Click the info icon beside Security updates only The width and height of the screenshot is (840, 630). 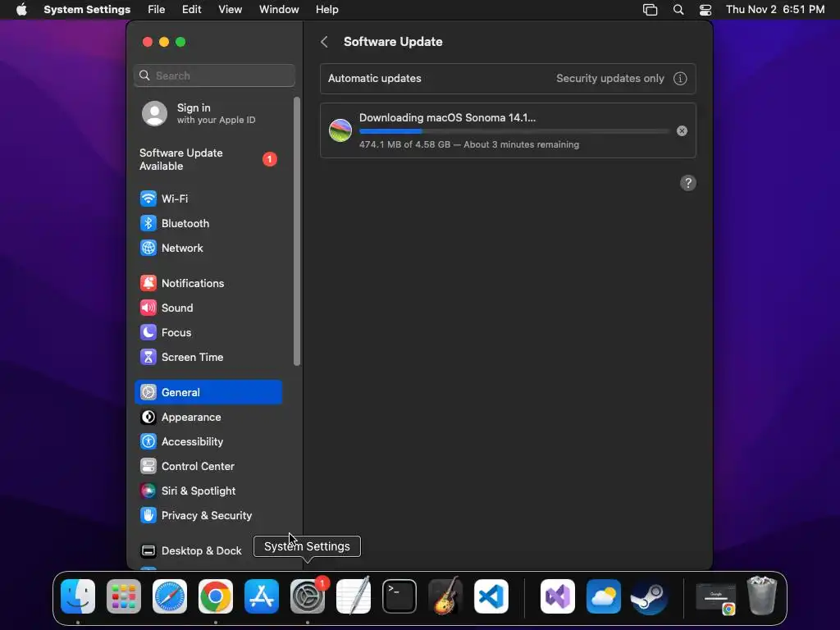(680, 78)
